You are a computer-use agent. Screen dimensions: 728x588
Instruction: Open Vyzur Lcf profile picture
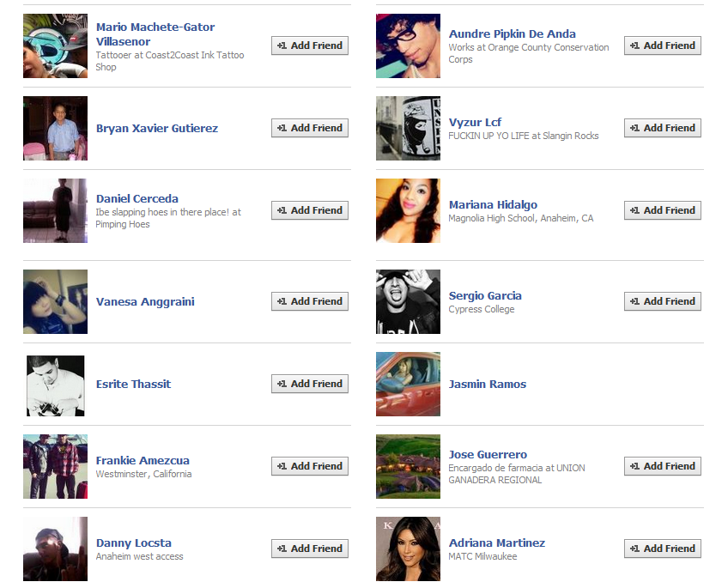click(x=408, y=128)
